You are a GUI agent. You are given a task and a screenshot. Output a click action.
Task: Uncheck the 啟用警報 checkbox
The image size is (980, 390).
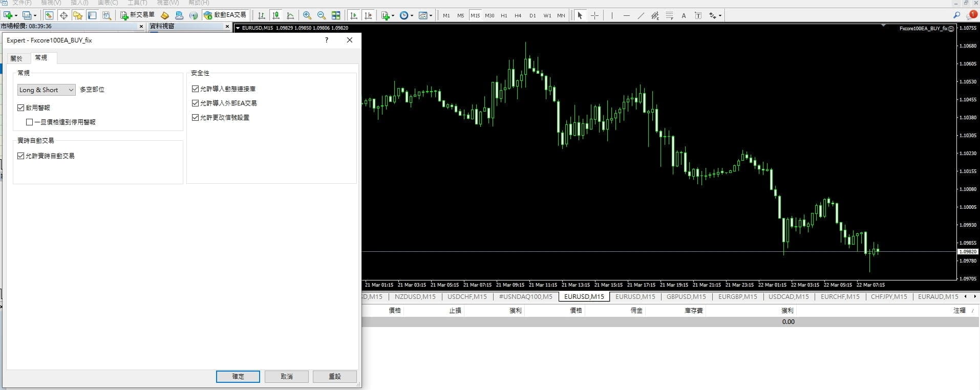(21, 107)
